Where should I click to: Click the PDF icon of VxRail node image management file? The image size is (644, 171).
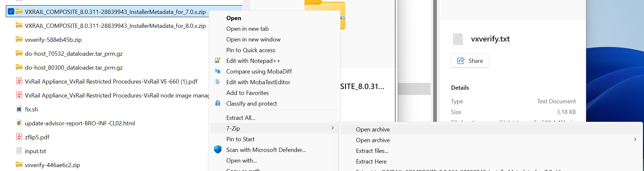[x=19, y=95]
